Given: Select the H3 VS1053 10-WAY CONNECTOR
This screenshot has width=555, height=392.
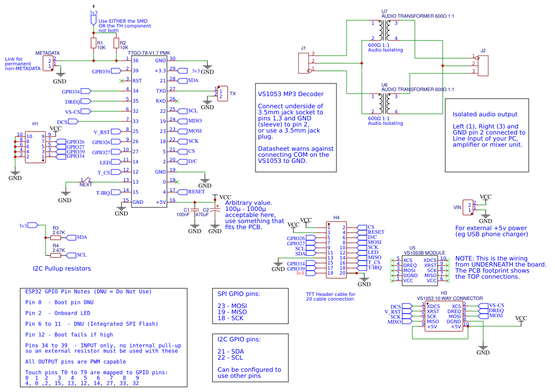Looking at the screenshot, I should [x=444, y=316].
